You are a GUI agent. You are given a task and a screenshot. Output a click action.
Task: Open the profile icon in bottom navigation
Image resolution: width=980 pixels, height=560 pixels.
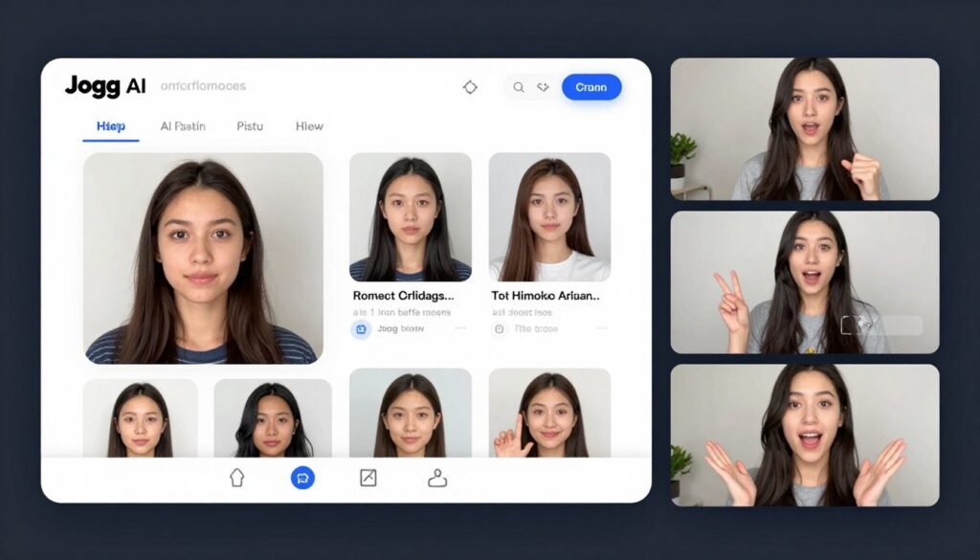pos(436,477)
